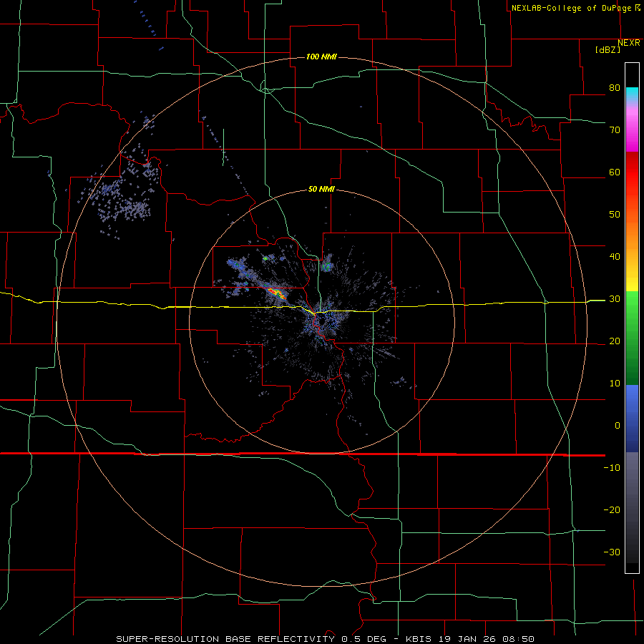Screen dimensions: 644x644
Task: Click the 60 dBZ scale value
Action: [615, 172]
